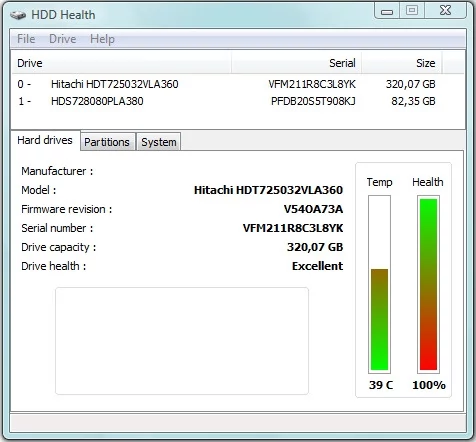The width and height of the screenshot is (476, 442).
Task: Click the Temp gauge bar
Action: pyautogui.click(x=379, y=284)
